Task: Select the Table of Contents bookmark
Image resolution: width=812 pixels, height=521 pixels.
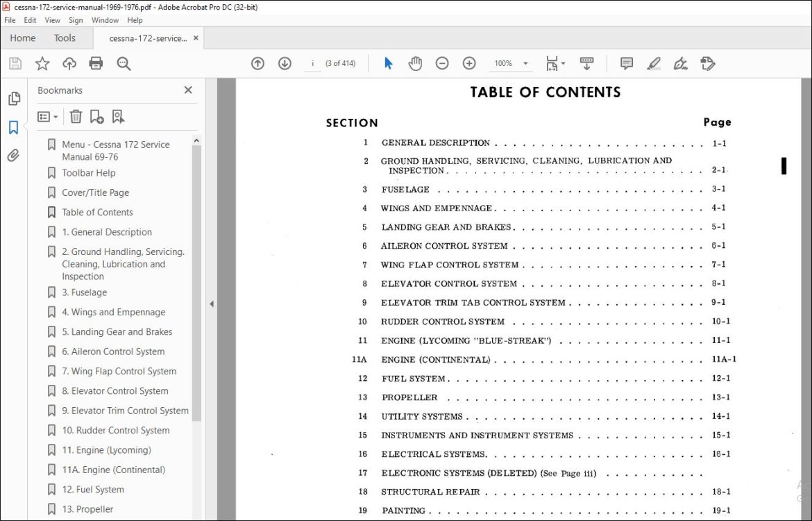Action: click(x=97, y=212)
